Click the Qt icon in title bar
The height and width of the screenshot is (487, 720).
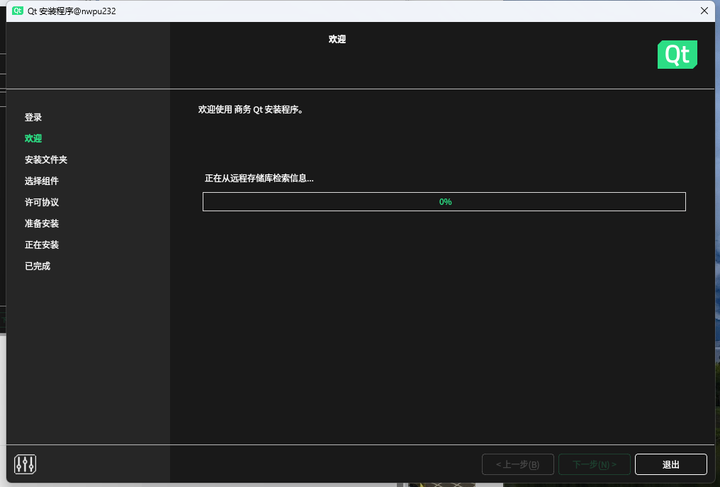17,11
